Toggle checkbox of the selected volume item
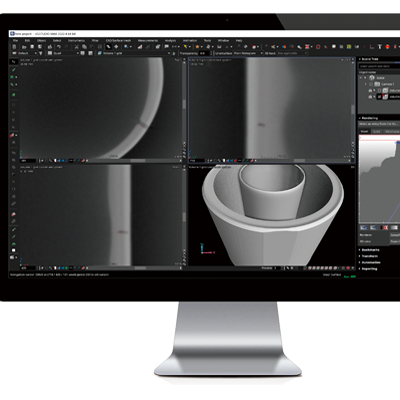 click(379, 97)
